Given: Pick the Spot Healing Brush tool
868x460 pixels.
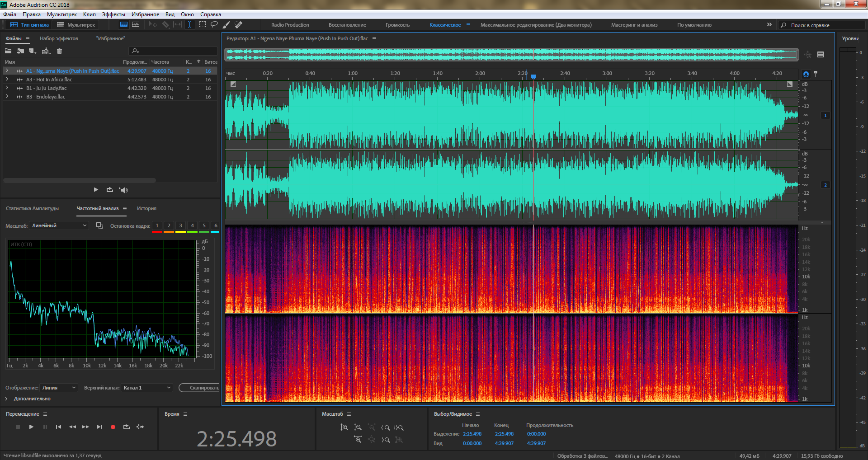Looking at the screenshot, I should [238, 24].
